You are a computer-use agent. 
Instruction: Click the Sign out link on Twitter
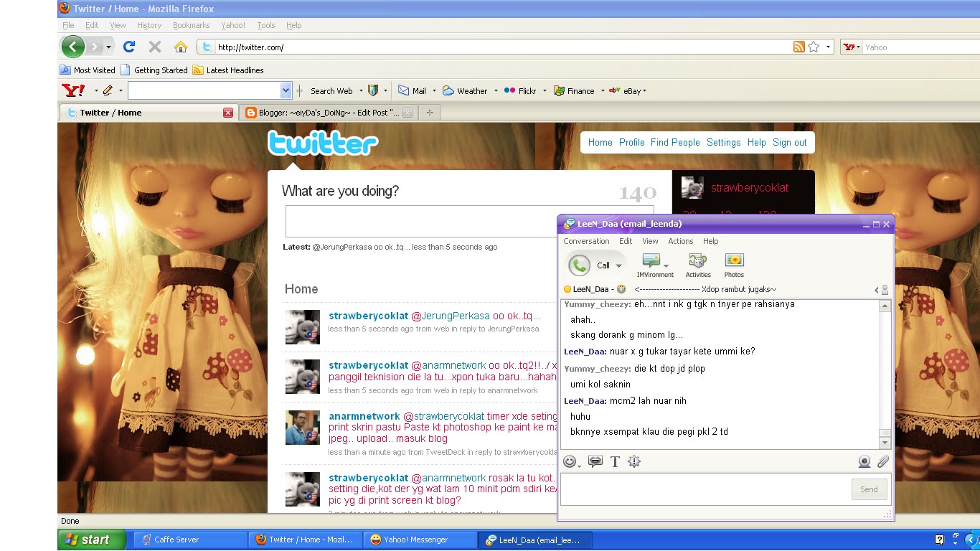click(x=790, y=142)
